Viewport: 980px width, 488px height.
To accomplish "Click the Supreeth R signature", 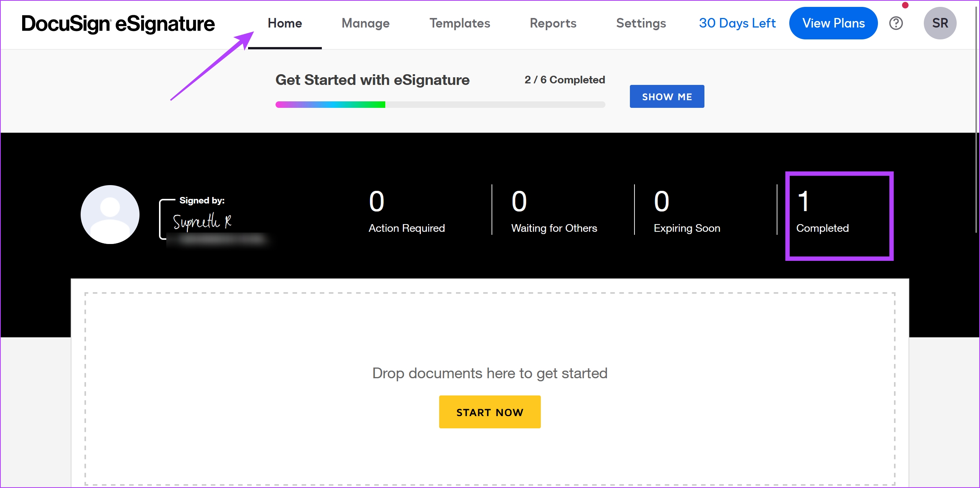I will pos(202,222).
